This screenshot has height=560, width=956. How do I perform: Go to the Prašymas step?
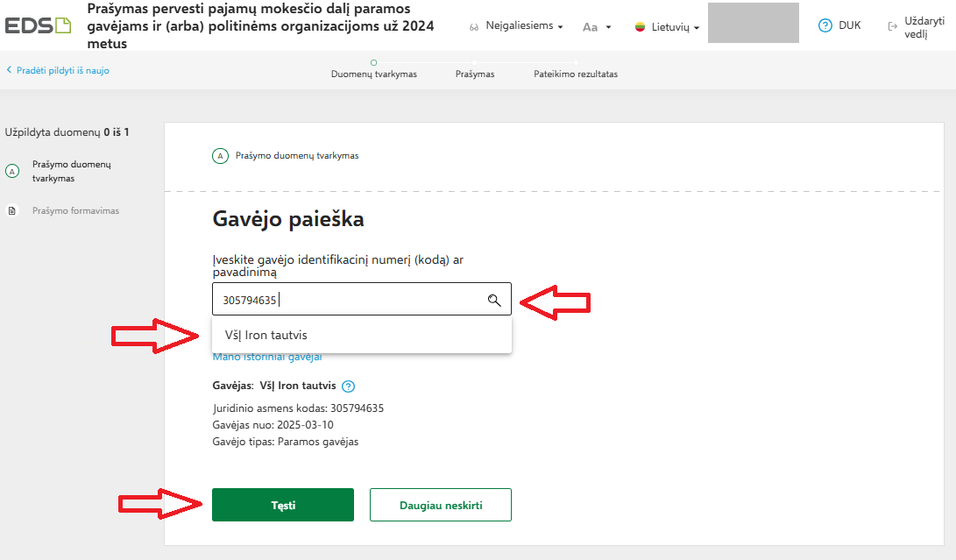pyautogui.click(x=475, y=74)
